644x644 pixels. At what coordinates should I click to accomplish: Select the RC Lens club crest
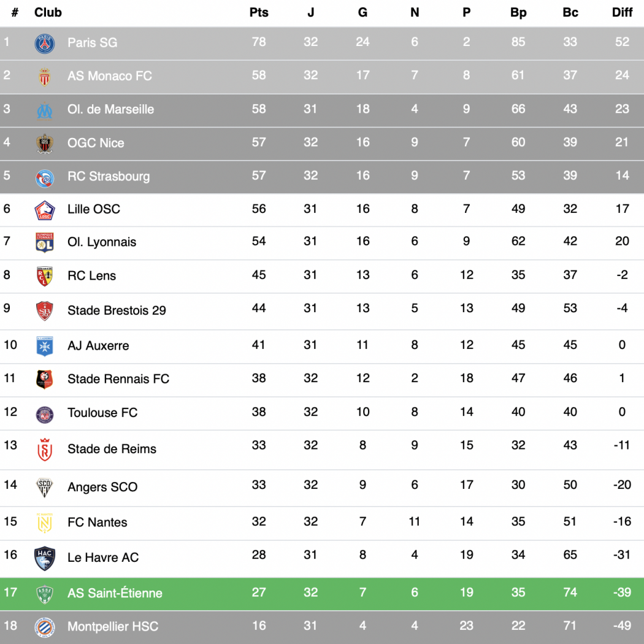44,277
